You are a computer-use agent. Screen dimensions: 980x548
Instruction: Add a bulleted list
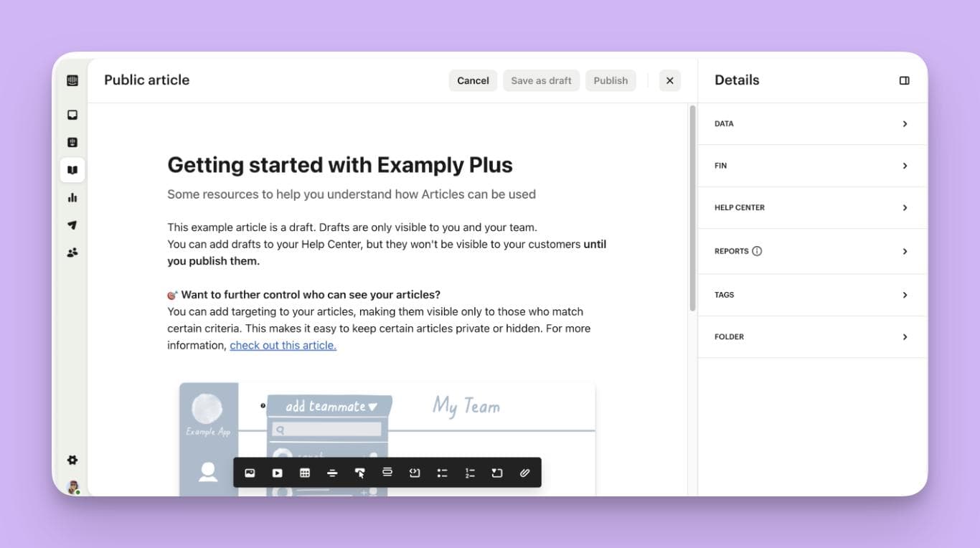442,473
